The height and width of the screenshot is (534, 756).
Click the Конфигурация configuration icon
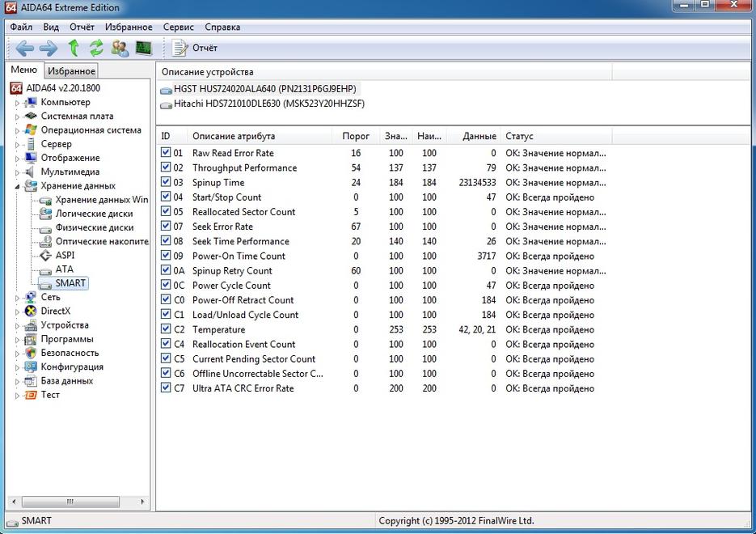pos(31,367)
